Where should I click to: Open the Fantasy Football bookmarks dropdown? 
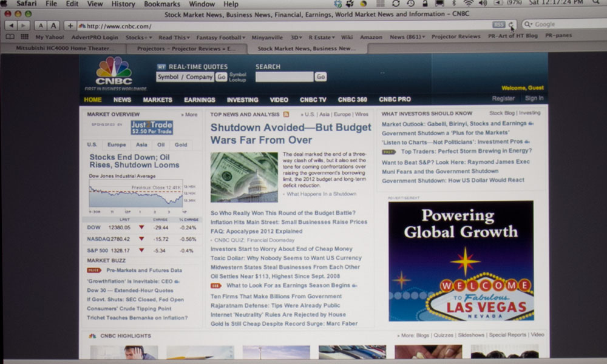(221, 38)
